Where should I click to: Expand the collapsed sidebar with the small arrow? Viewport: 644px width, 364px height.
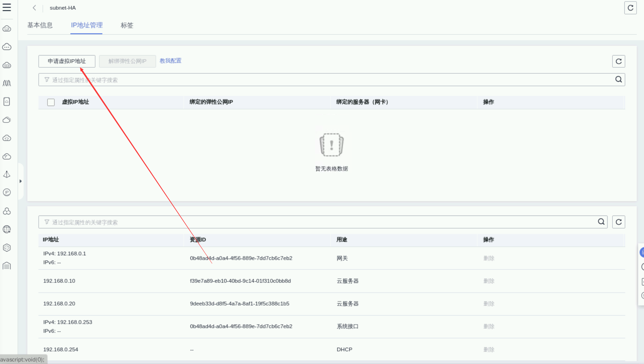coord(20,181)
